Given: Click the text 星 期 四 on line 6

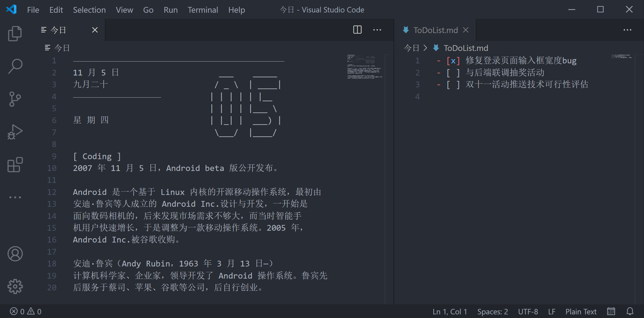Looking at the screenshot, I should (x=91, y=120).
